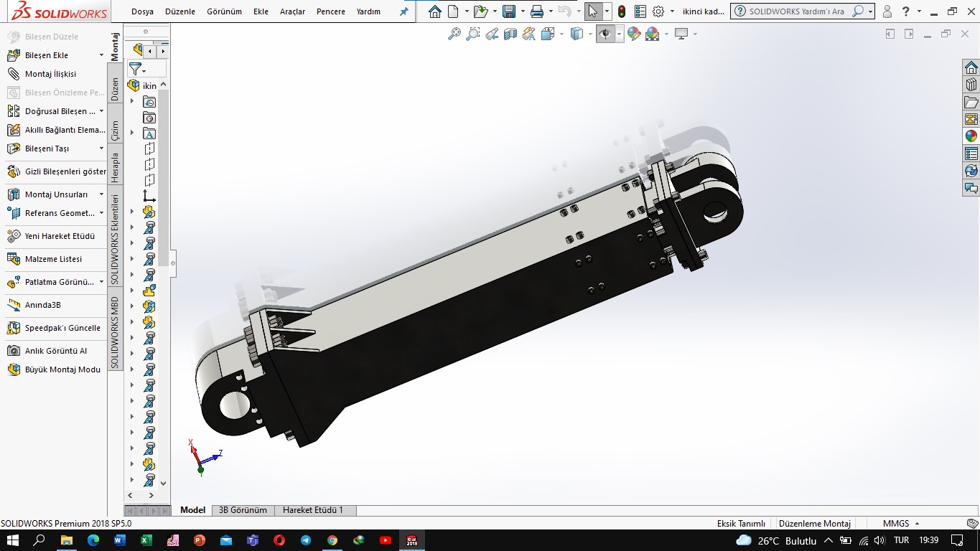Switch to the 3B Görünüm tab

[243, 510]
